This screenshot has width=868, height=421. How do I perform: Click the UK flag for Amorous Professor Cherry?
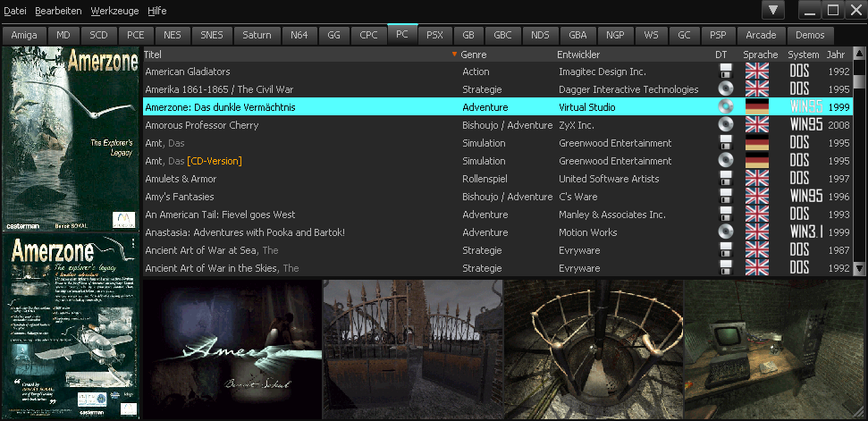[757, 125]
